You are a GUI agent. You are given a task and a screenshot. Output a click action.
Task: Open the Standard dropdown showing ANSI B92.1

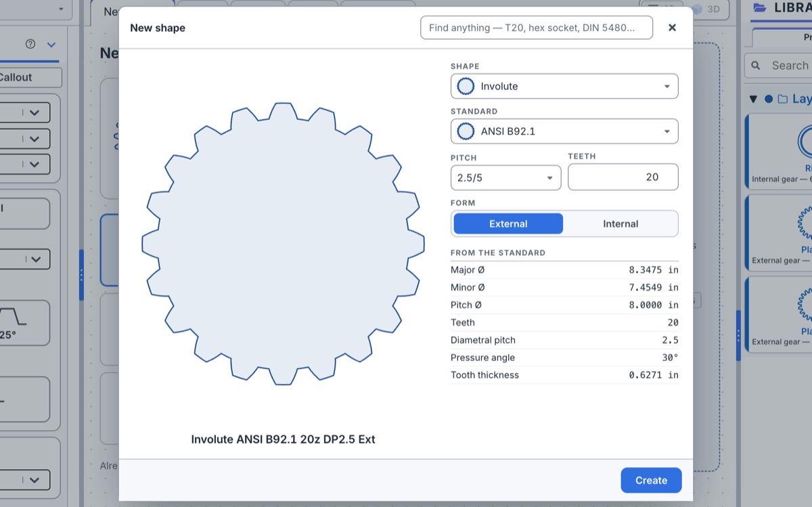564,131
